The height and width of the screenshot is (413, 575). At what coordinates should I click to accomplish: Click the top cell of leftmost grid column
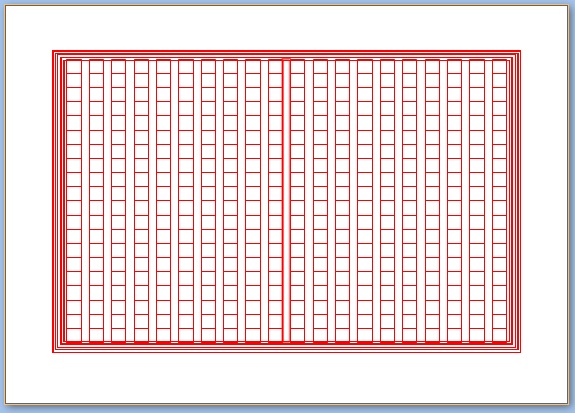(x=74, y=66)
